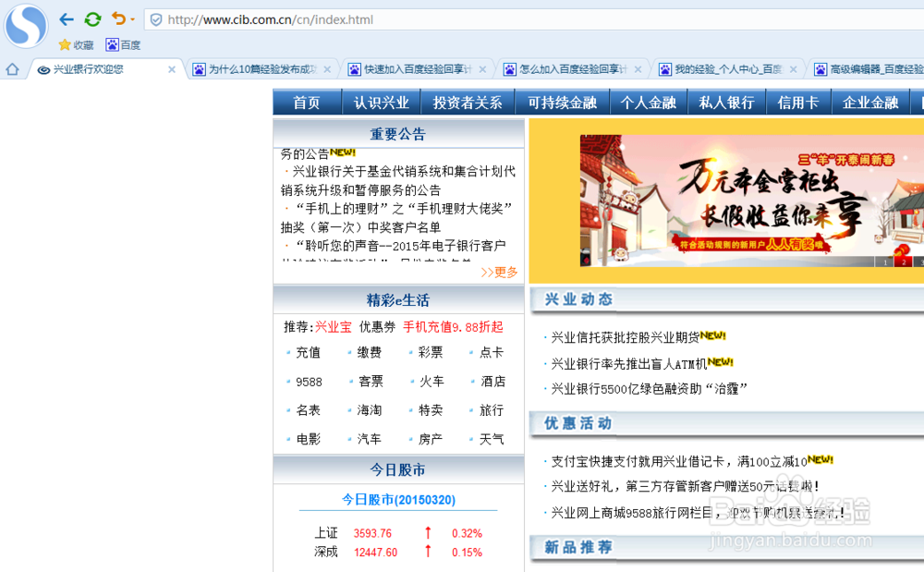924x572 pixels.
Task: Close the 为什么10篇经验发布成功 tab
Action: [327, 69]
